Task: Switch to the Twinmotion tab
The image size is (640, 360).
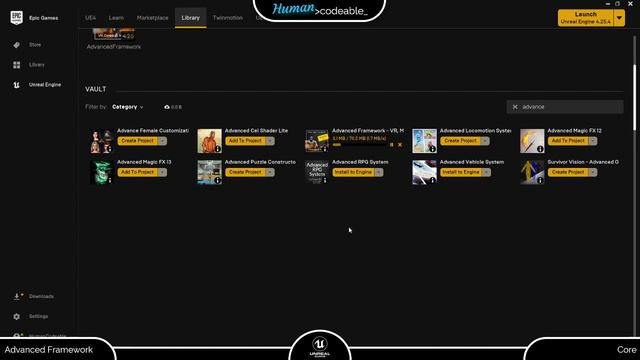Action: click(x=228, y=18)
